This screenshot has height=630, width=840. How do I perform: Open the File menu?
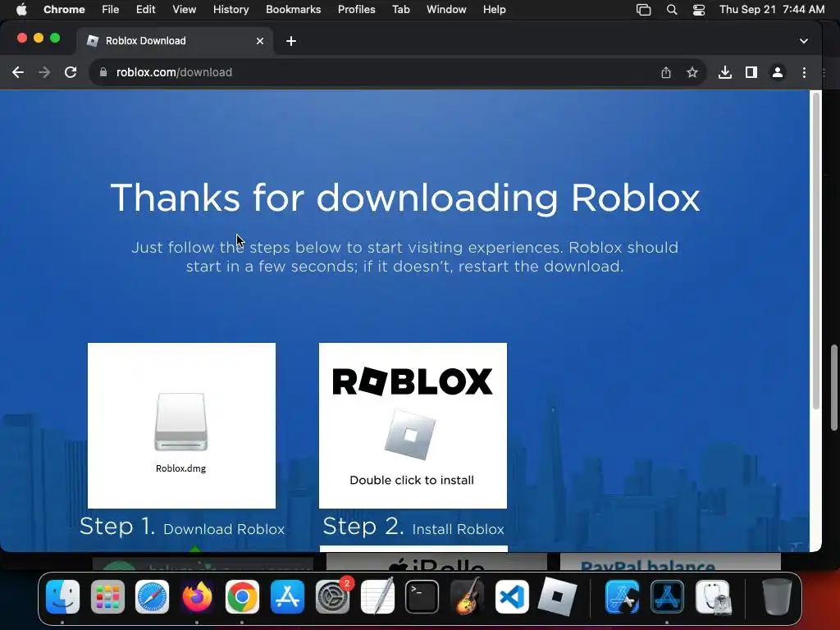[x=111, y=10]
